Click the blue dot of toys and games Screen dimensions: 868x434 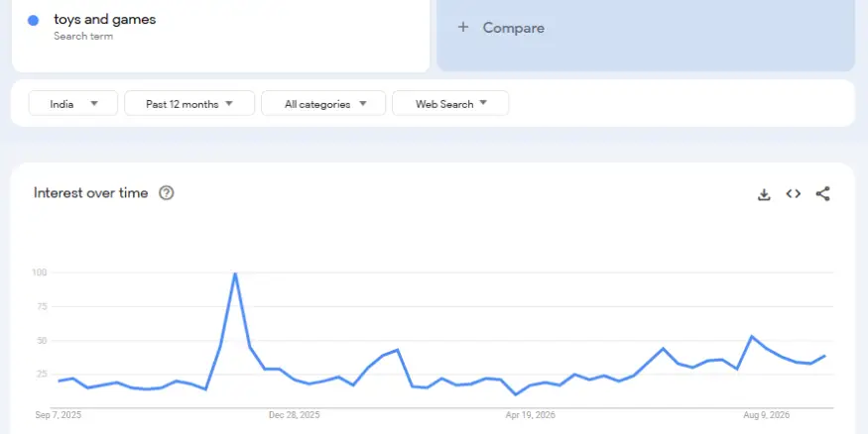(x=33, y=21)
